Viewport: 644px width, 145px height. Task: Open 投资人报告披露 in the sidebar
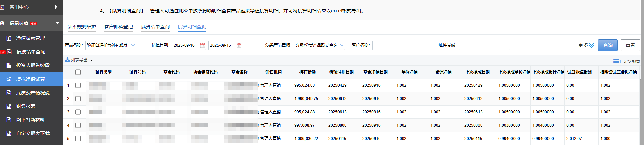(31, 65)
